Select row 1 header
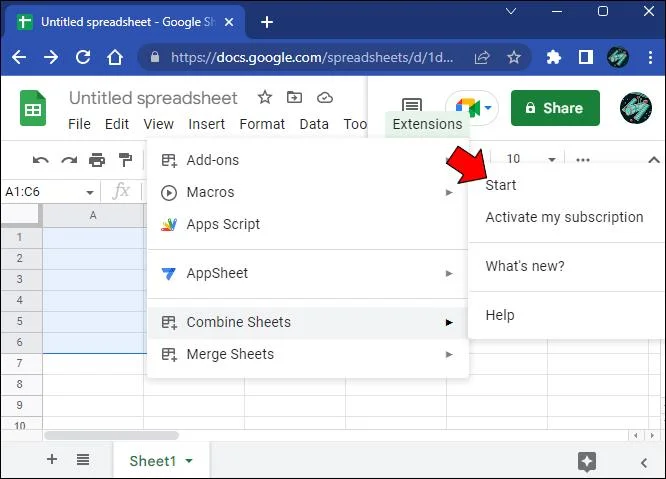Viewport: 666px width, 479px height. click(x=20, y=237)
